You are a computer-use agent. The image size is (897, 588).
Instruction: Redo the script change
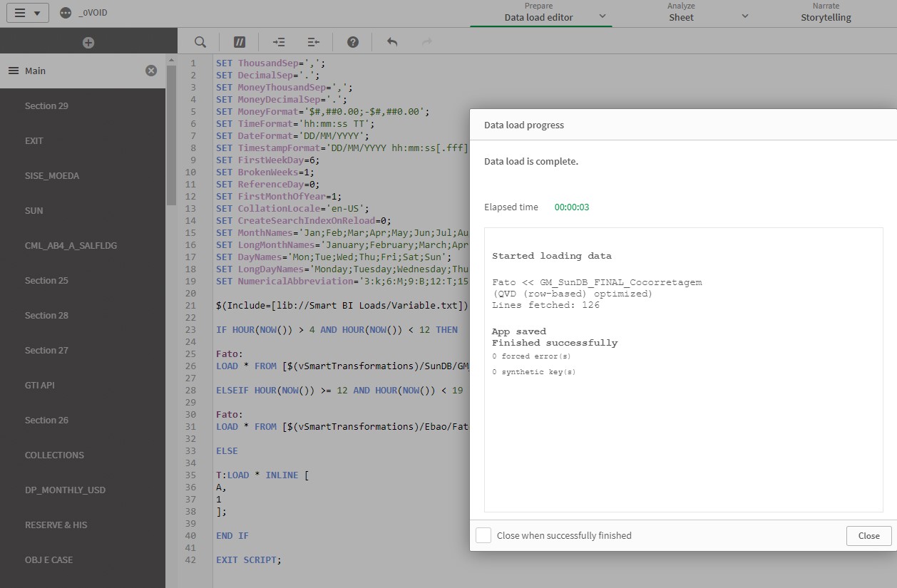pos(427,42)
